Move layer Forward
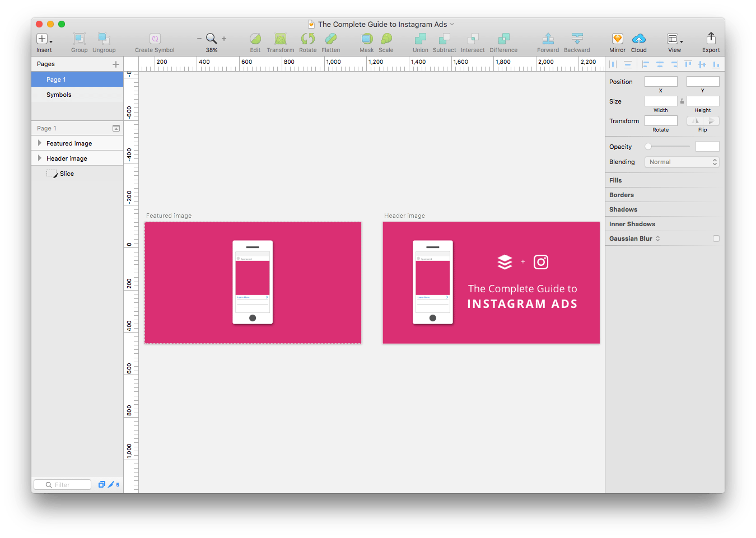 (x=548, y=39)
